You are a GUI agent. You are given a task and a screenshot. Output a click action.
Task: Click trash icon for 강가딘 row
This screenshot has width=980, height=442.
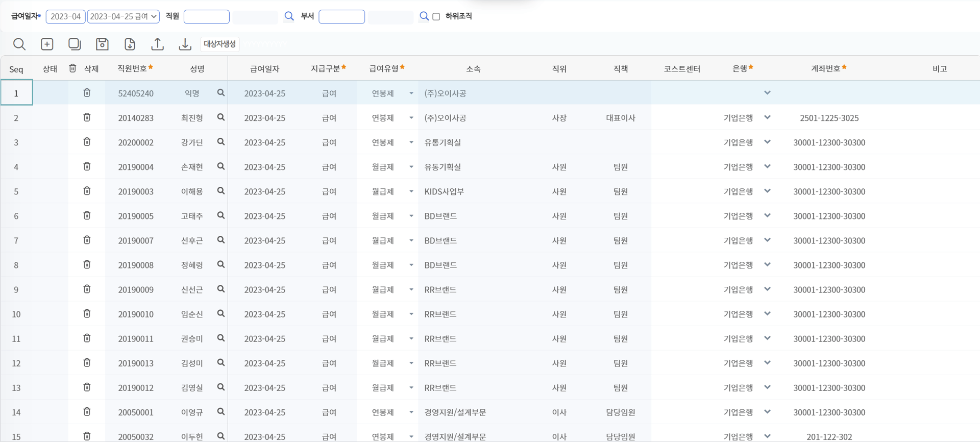[x=87, y=142]
